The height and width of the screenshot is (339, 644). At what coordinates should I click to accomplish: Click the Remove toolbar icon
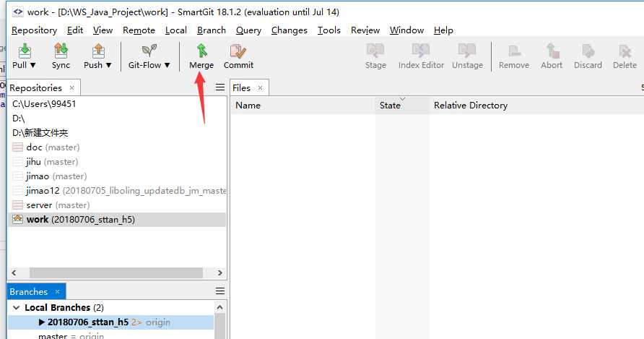click(x=514, y=51)
